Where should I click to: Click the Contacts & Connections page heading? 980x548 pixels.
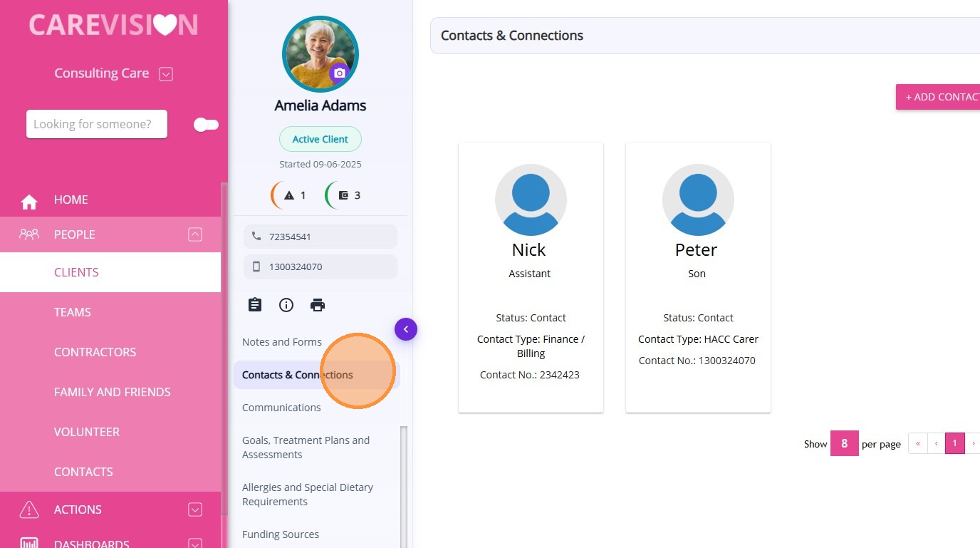click(512, 36)
